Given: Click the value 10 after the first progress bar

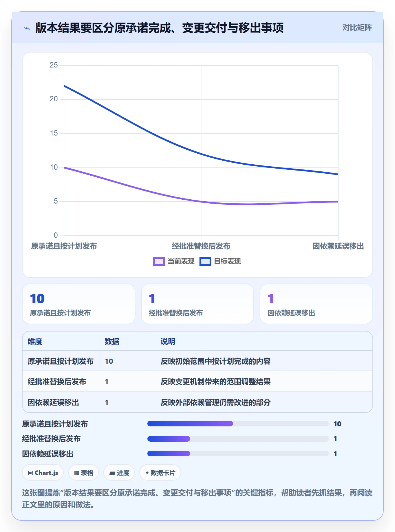Looking at the screenshot, I should click(x=337, y=424).
